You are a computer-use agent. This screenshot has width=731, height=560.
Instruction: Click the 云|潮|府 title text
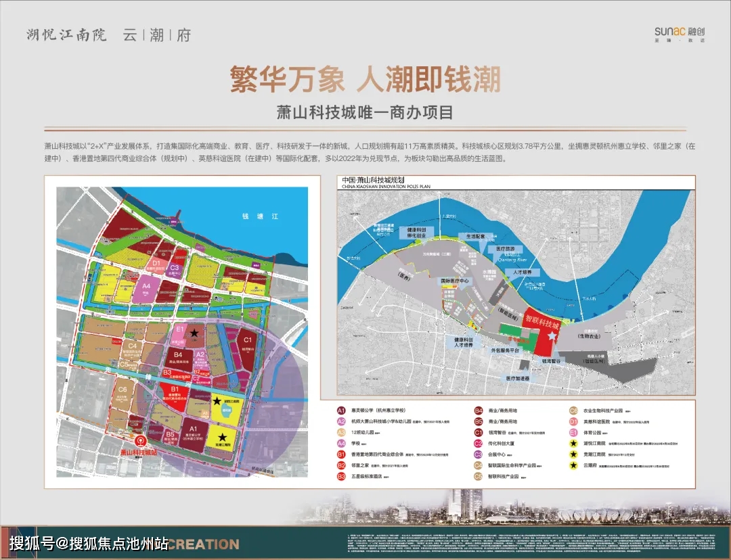click(x=156, y=35)
